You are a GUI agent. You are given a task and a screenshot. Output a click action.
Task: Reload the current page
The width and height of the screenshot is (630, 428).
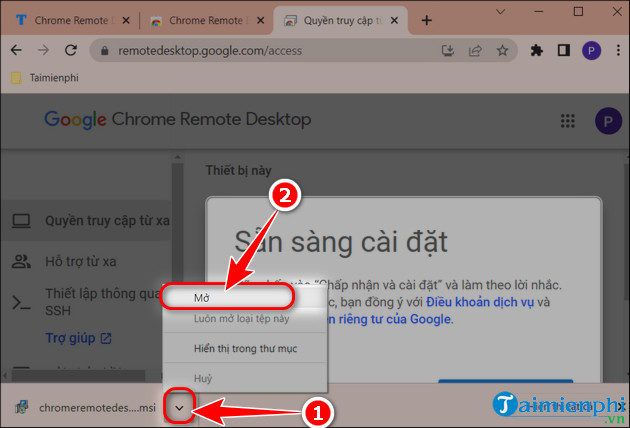pos(71,50)
